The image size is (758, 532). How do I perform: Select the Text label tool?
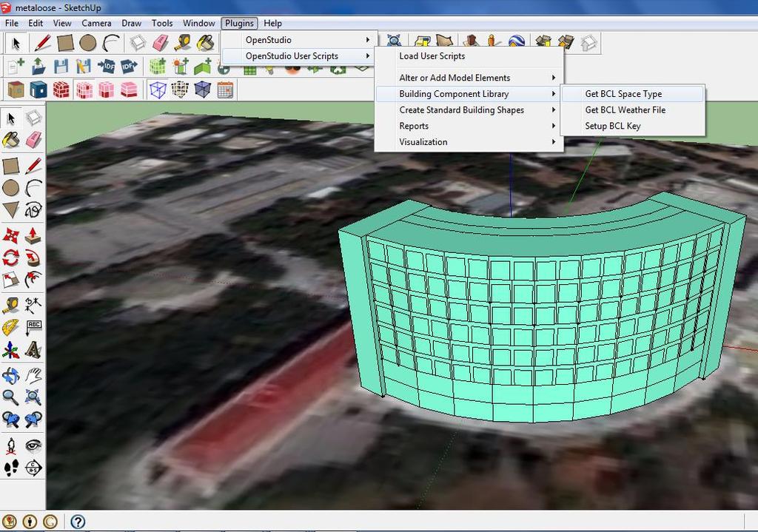tap(33, 328)
